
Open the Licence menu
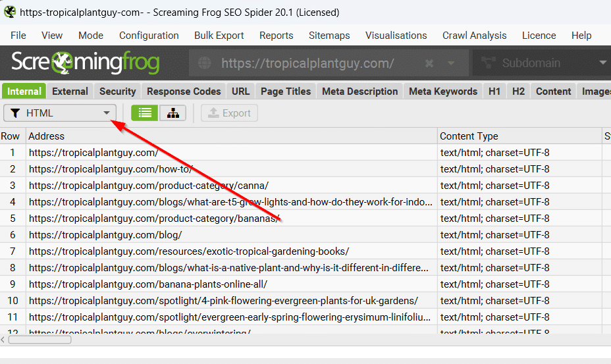[539, 36]
